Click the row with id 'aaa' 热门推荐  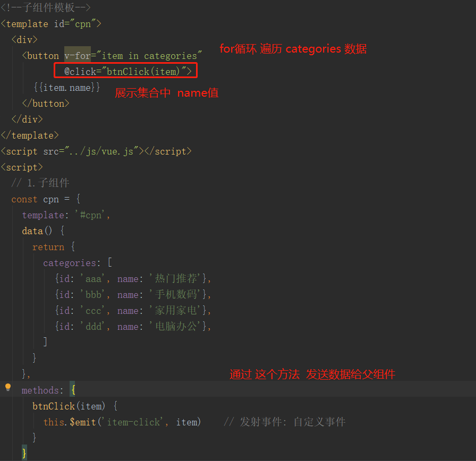click(133, 279)
